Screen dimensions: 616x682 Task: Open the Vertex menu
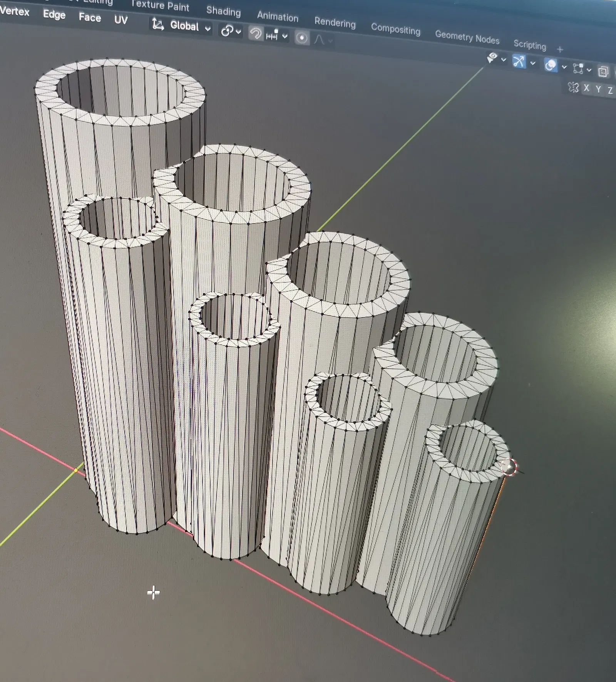pyautogui.click(x=15, y=11)
